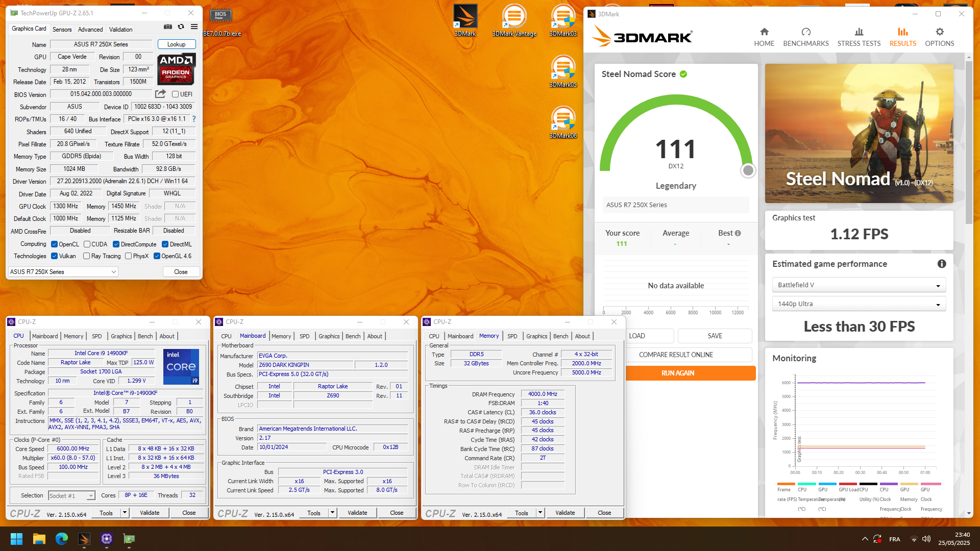Click the BIOS export share icon
This screenshot has width=980, height=551.
(x=161, y=94)
